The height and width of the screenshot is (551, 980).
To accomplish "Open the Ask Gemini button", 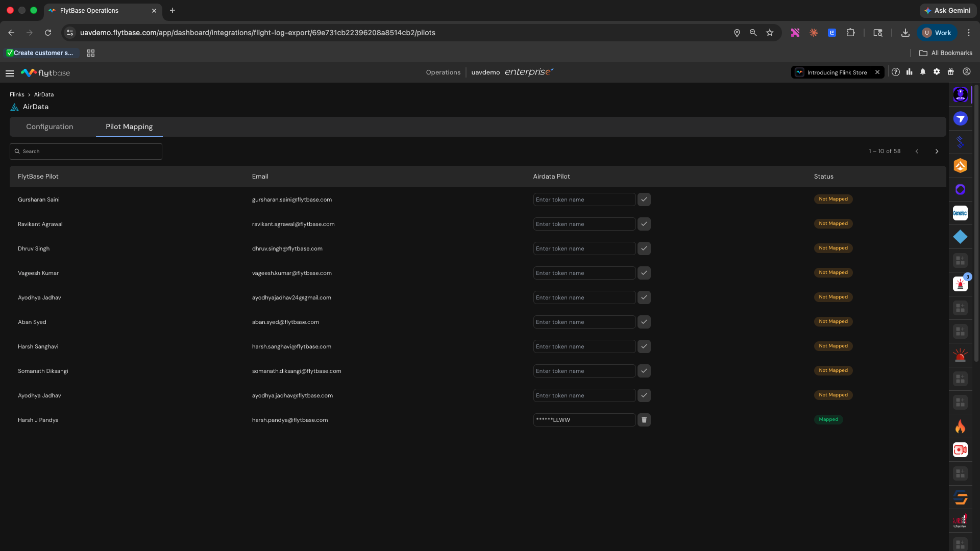I will (x=947, y=11).
